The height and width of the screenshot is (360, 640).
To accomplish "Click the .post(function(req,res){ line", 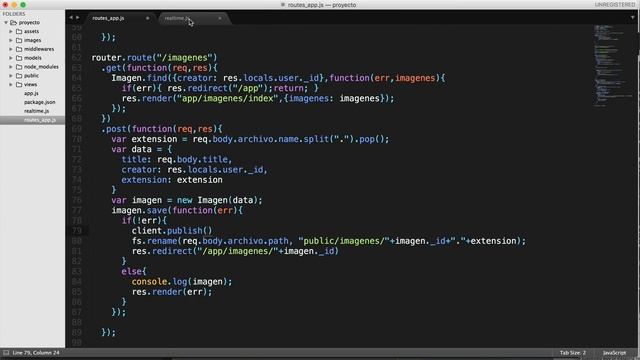I will (x=162, y=129).
